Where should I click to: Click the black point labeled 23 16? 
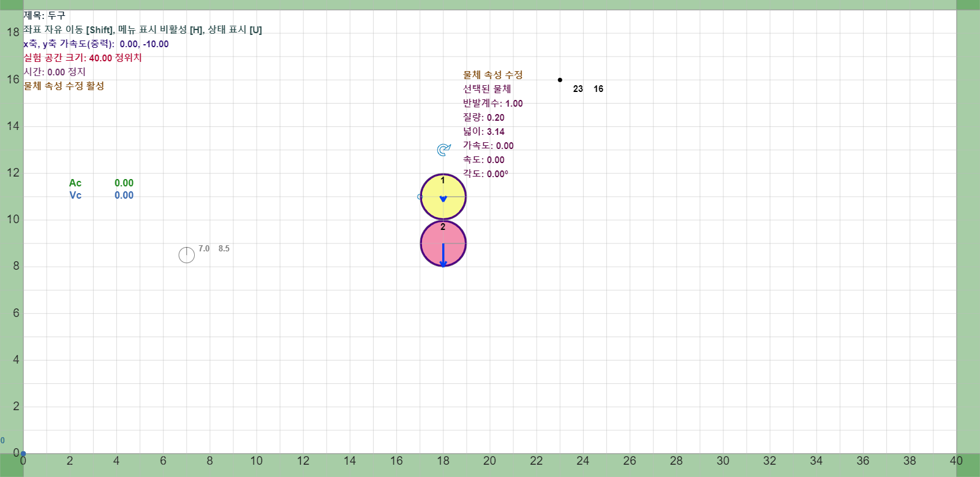pyautogui.click(x=560, y=80)
